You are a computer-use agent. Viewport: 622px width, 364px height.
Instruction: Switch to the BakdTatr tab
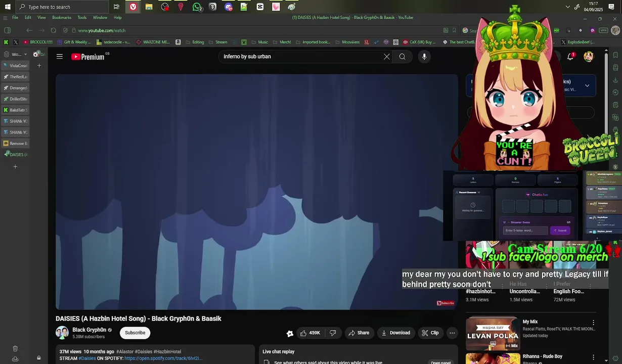(x=16, y=110)
